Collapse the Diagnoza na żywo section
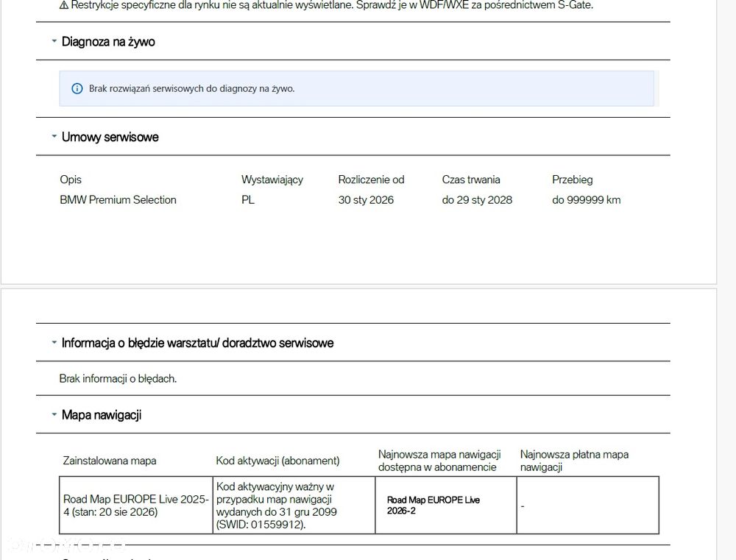 54,41
